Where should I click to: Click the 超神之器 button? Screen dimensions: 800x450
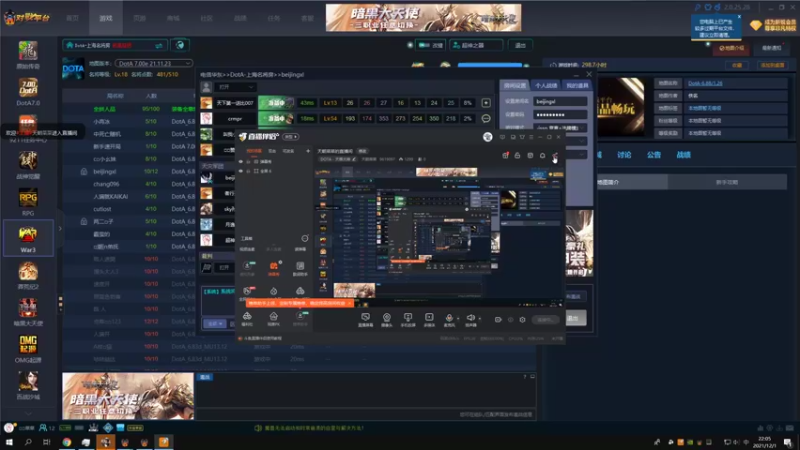[x=476, y=45]
